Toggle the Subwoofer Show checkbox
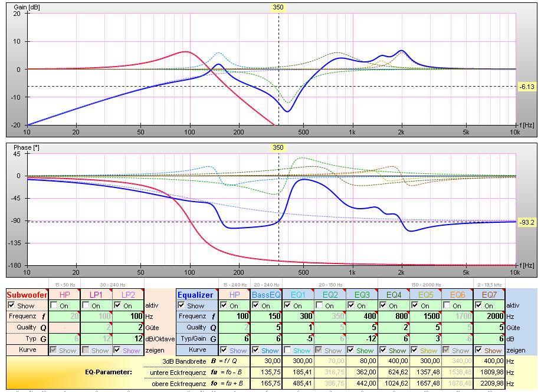 point(12,306)
